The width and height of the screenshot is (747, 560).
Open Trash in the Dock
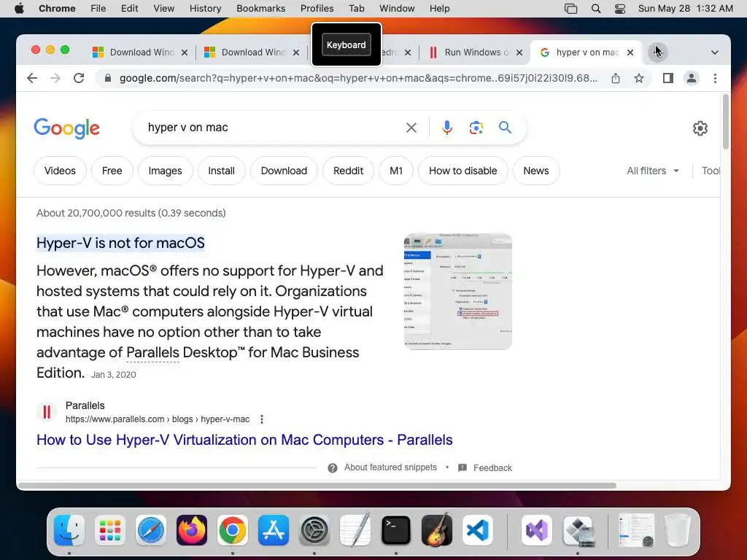pos(678,530)
